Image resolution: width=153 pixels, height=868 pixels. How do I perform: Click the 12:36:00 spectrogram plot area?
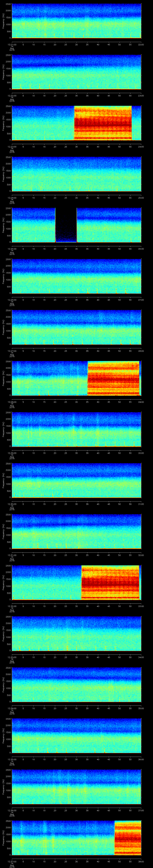tap(76, 786)
